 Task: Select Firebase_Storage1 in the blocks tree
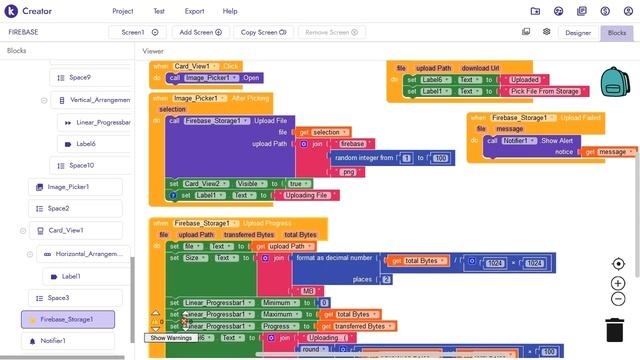click(68, 319)
